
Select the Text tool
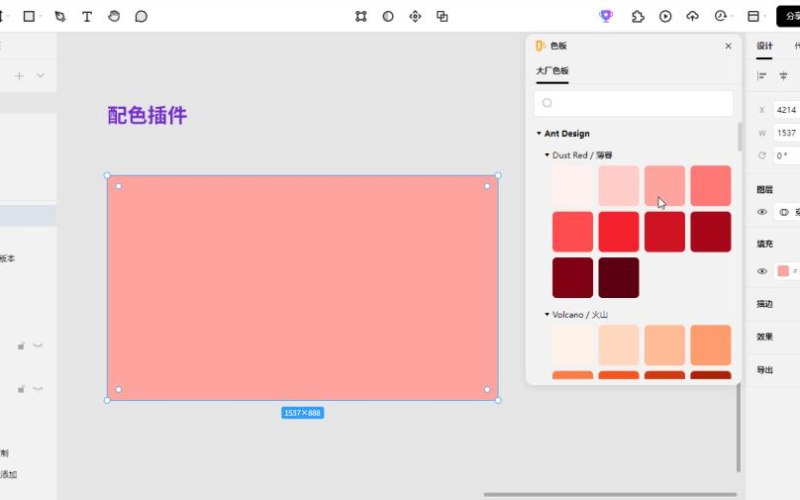coord(87,16)
